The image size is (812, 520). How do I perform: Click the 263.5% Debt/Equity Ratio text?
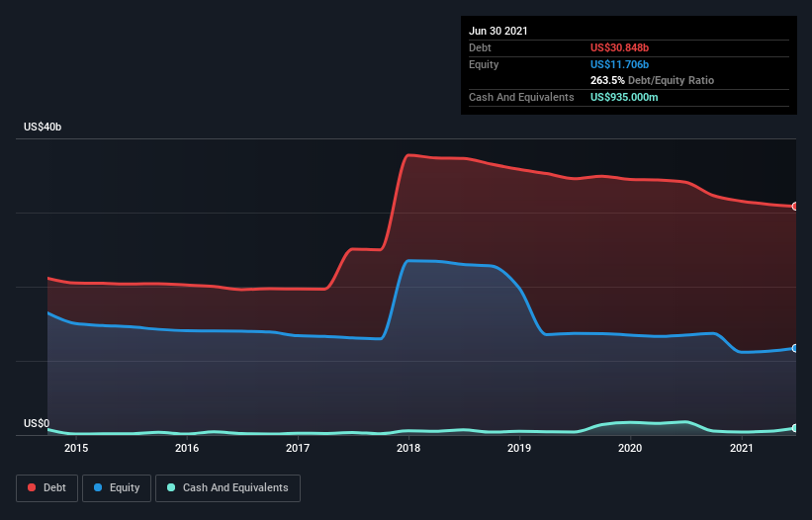point(652,80)
